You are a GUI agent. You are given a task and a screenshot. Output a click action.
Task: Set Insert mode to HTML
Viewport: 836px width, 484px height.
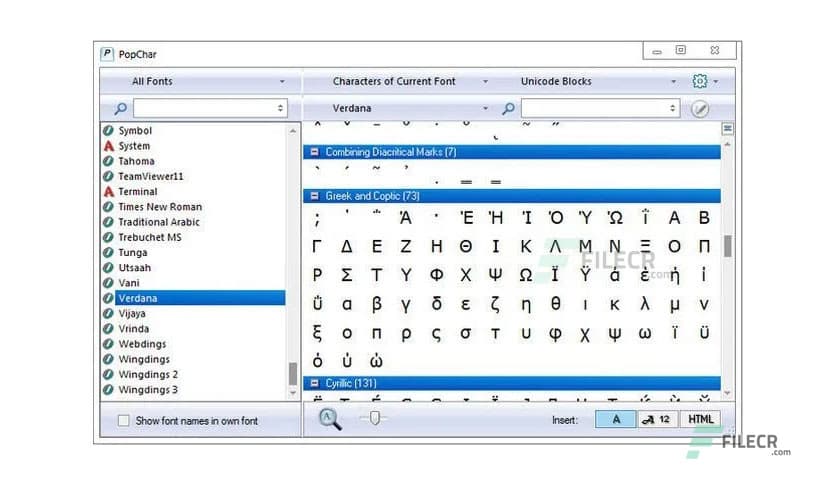[701, 420]
